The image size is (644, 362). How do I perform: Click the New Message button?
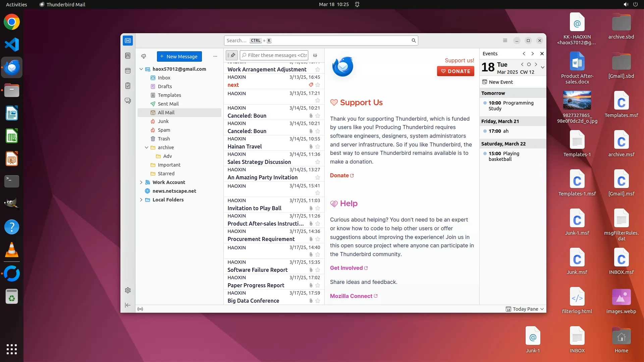[x=179, y=56]
